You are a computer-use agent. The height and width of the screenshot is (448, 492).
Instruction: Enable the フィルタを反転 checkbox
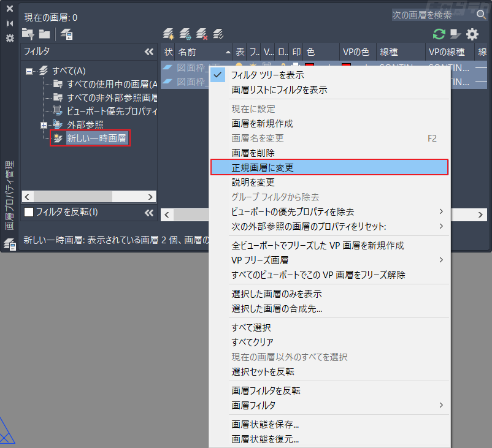click(28, 211)
